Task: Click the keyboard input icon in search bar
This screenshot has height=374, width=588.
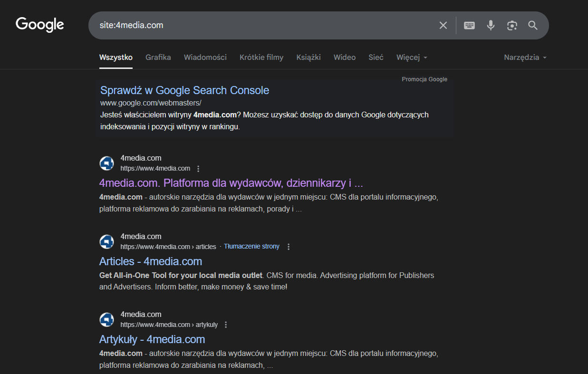Action: pos(469,25)
